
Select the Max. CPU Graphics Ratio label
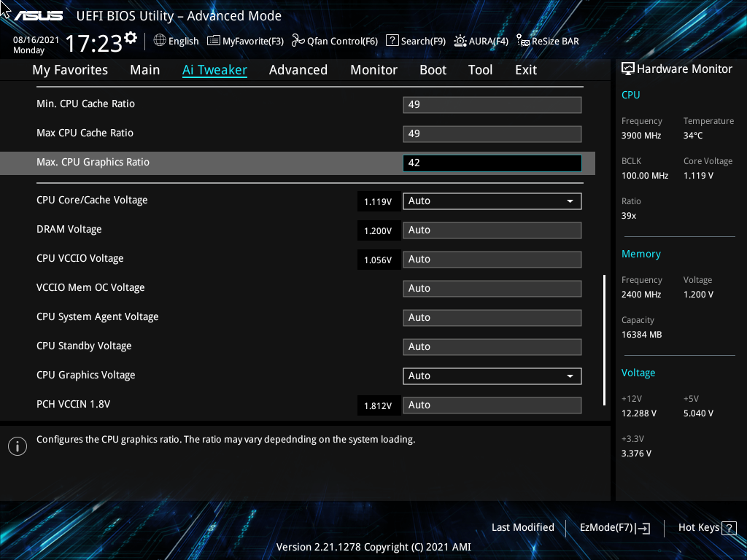click(x=93, y=163)
